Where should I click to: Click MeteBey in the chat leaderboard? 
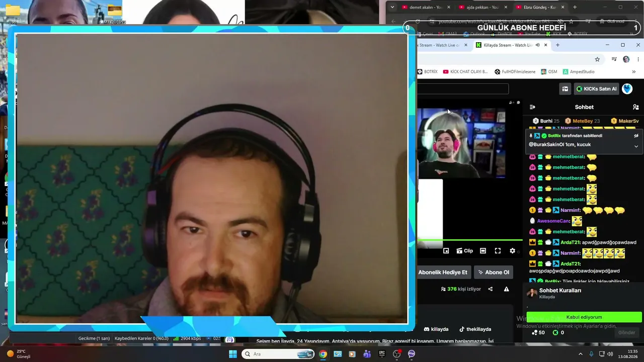point(582,121)
